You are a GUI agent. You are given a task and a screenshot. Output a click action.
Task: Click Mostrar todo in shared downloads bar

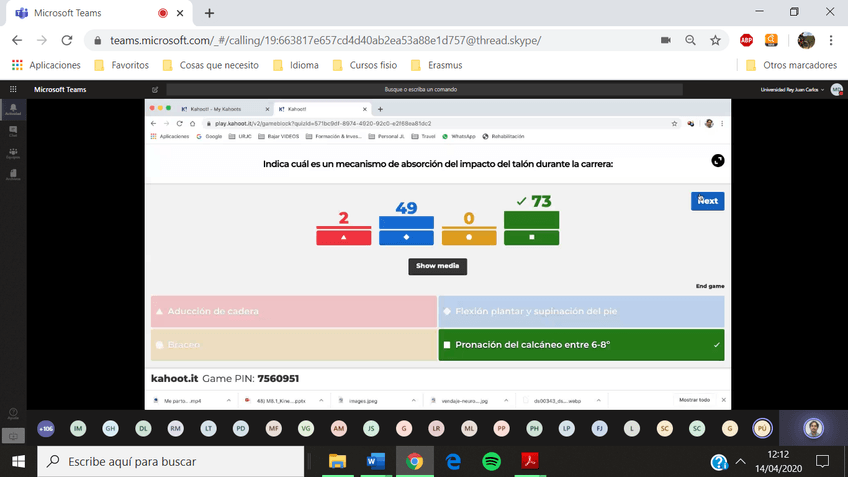click(694, 400)
